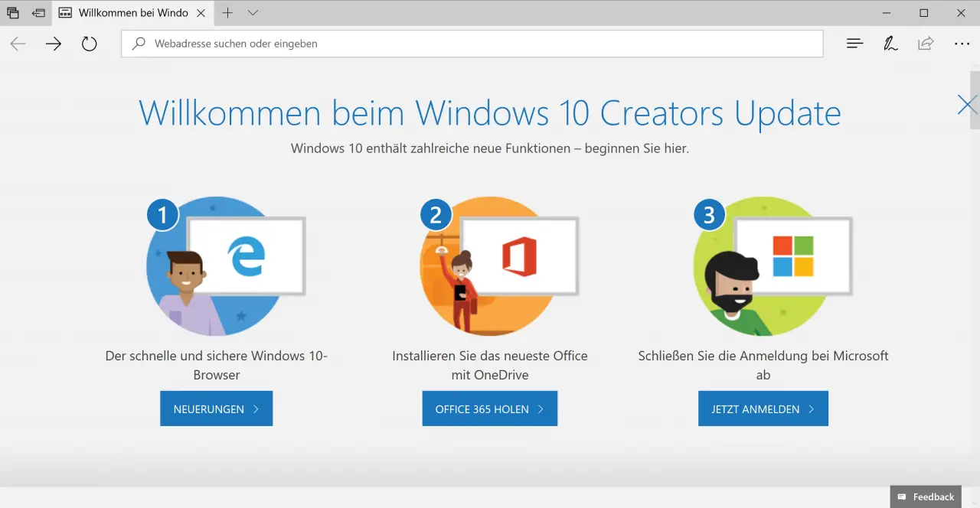This screenshot has width=980, height=508.
Task: Open the Office logo illustration
Action: 499,265
